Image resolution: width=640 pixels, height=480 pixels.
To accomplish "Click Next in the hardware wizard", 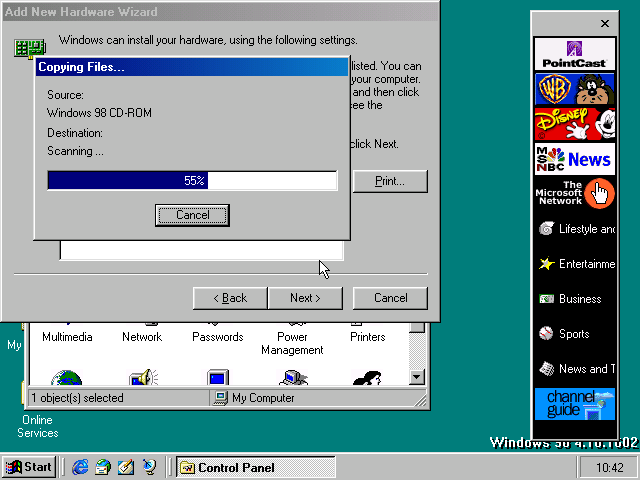I will pos(305,298).
